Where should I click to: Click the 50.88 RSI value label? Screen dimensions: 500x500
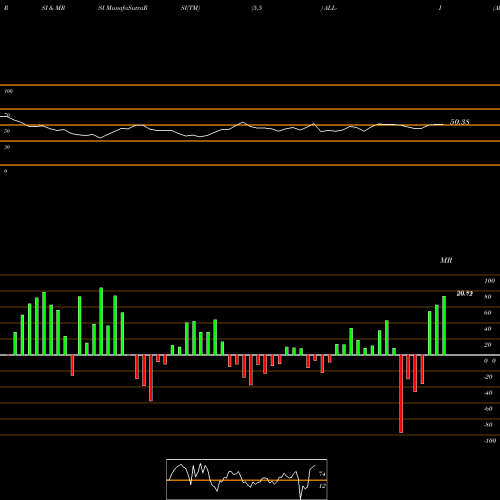pyautogui.click(x=460, y=122)
